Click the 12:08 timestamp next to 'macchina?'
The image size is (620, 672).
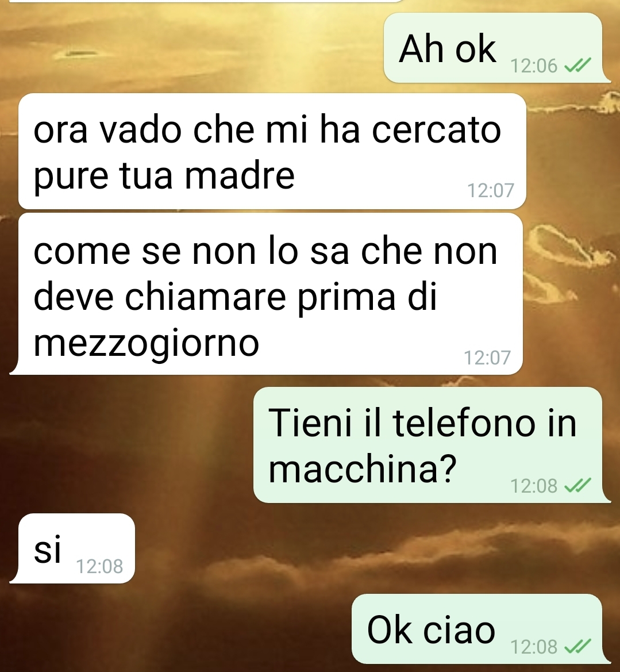(534, 486)
